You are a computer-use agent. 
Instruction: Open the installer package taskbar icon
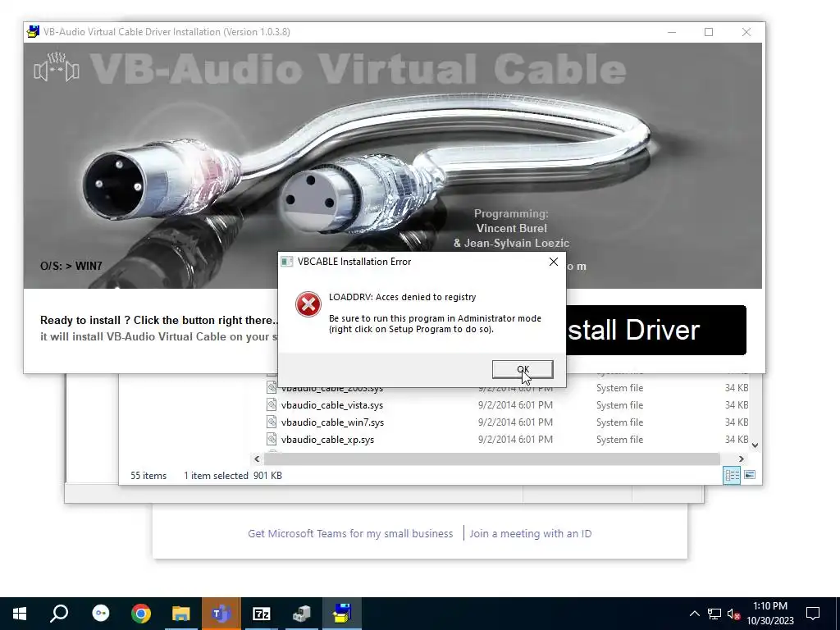pos(302,614)
